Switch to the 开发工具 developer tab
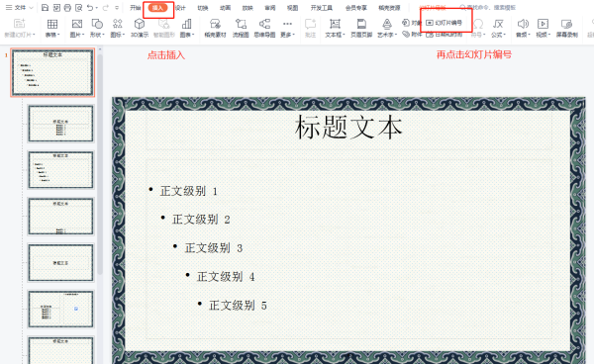This screenshot has width=594, height=364. 321,8
